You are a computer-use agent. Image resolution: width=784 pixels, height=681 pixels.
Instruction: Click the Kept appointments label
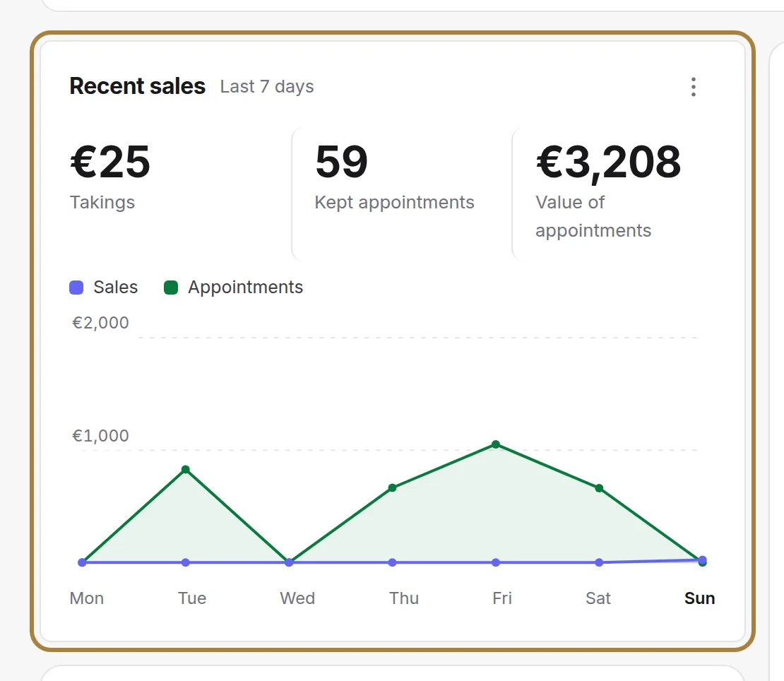395,203
